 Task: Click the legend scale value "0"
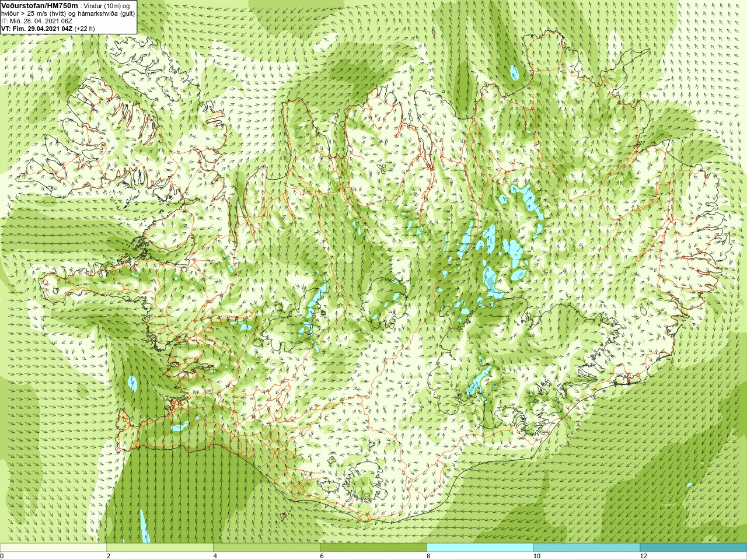point(2,556)
